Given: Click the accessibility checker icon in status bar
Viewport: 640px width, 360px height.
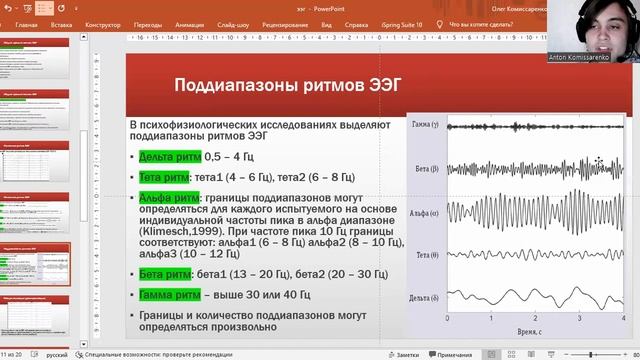Looking at the screenshot, I should 79,355.
